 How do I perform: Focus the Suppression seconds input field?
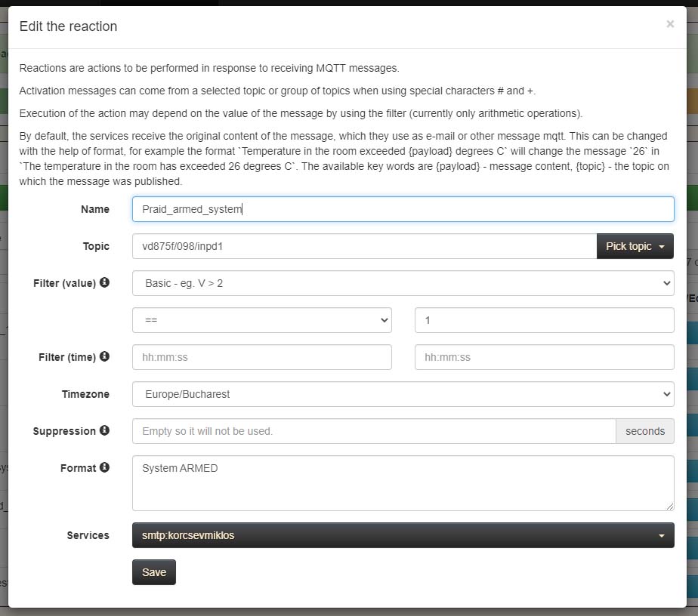[x=374, y=431]
